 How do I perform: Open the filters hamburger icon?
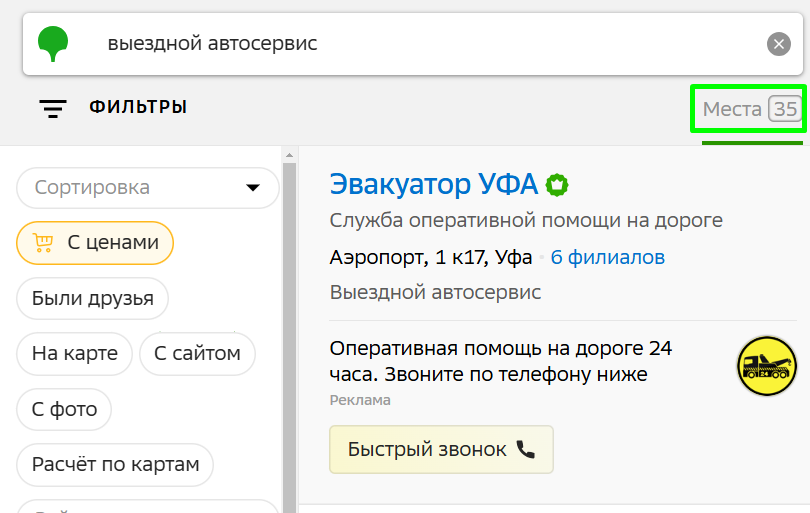click(x=53, y=108)
